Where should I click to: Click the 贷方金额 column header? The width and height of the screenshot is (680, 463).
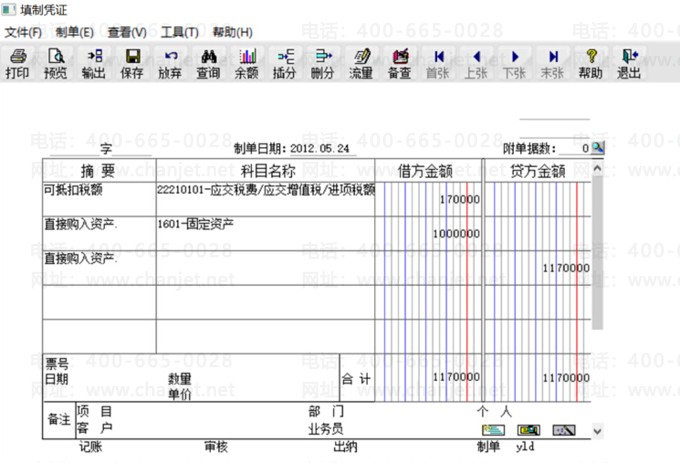coord(538,171)
